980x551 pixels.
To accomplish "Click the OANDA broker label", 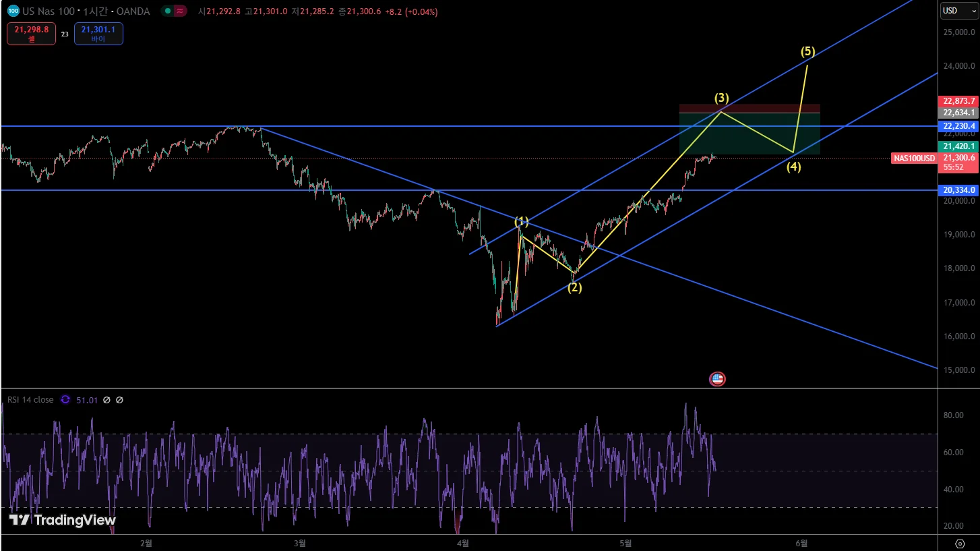I will (133, 11).
